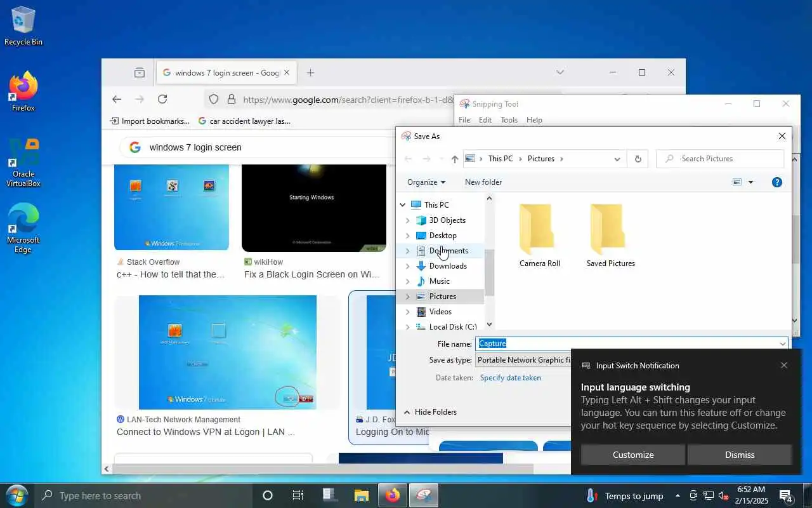Select Pictures in the navigation tree
The image size is (812, 508).
tap(442, 297)
